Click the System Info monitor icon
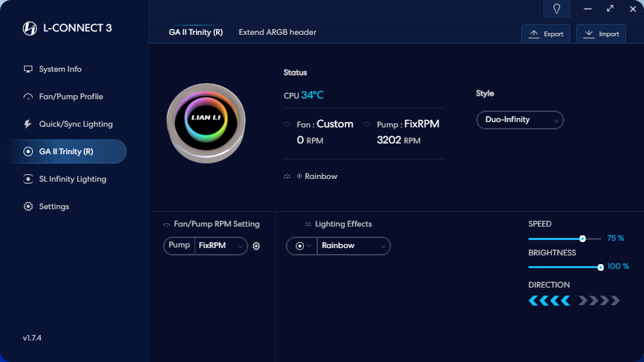 point(28,69)
